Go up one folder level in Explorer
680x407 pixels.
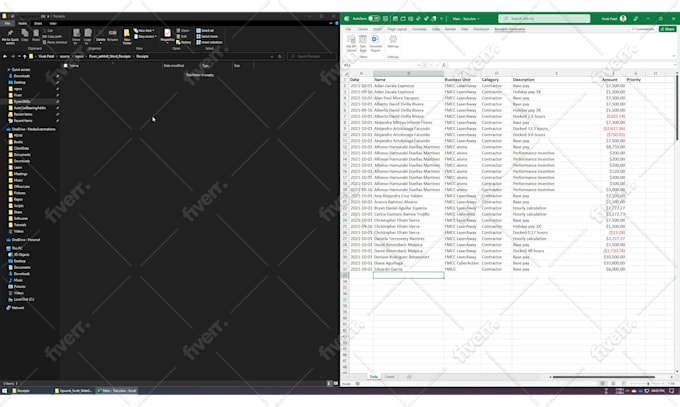coord(24,56)
